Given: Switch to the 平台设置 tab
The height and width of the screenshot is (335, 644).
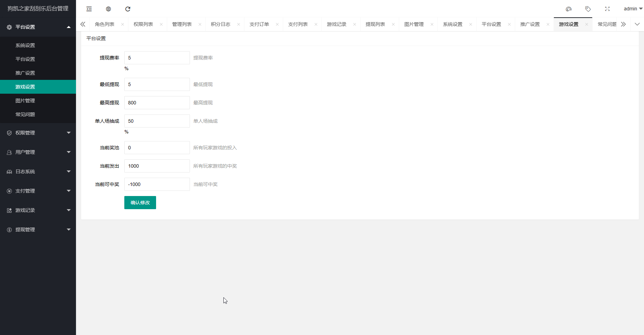Looking at the screenshot, I should click(x=491, y=24).
